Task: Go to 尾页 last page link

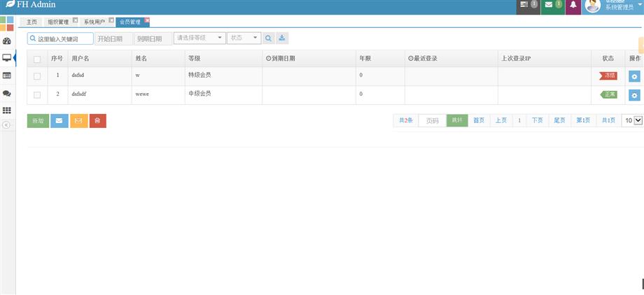Action: click(x=559, y=120)
